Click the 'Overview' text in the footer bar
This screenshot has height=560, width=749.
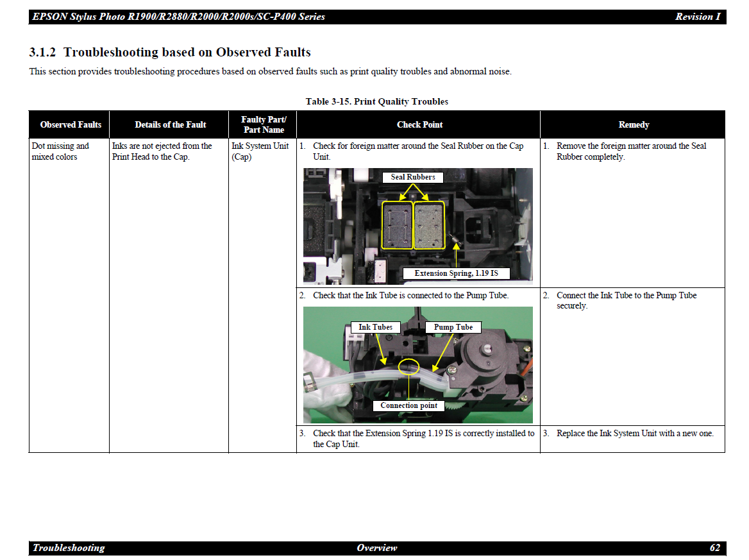(x=376, y=548)
